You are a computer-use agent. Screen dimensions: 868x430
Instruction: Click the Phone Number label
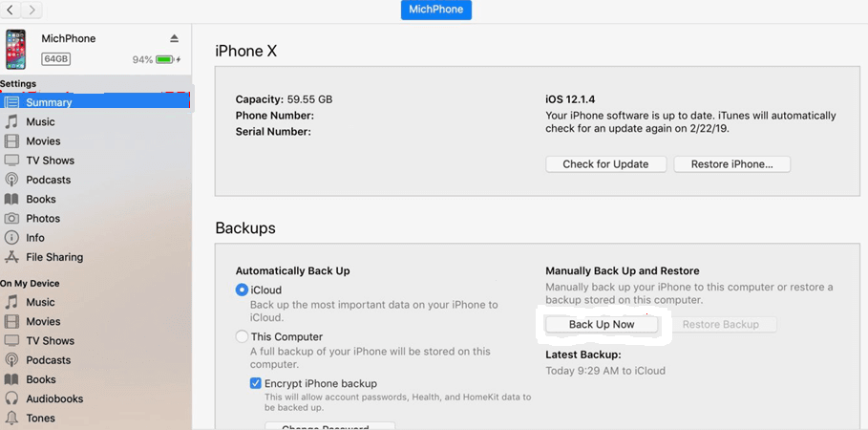tap(275, 116)
